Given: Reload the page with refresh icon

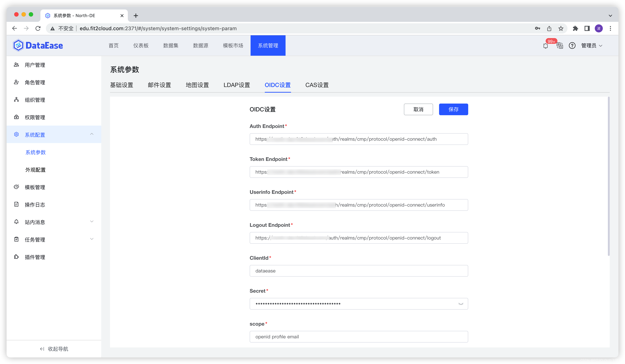Looking at the screenshot, I should [x=38, y=29].
